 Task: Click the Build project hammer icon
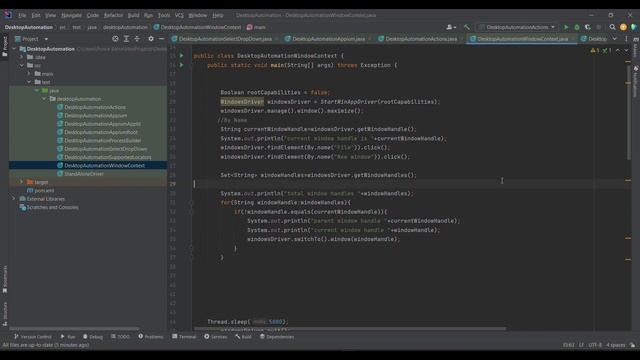[467, 27]
